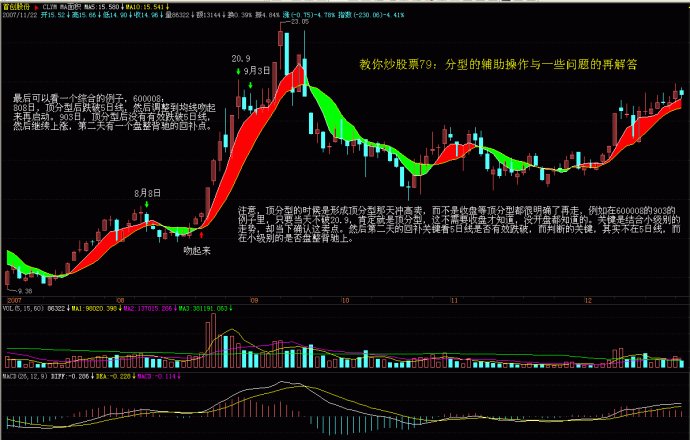Click the tallest volume bar in the VOL panel

click(x=213, y=341)
